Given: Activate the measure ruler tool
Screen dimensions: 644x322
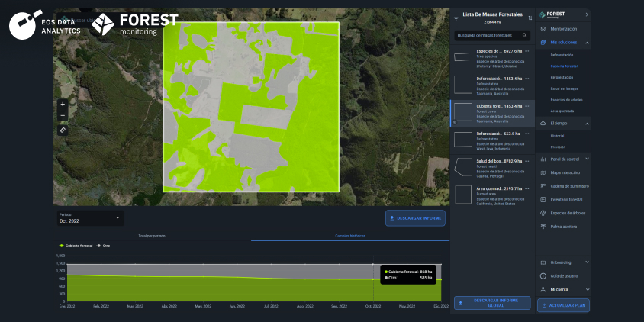Looking at the screenshot, I should pyautogui.click(x=63, y=130).
